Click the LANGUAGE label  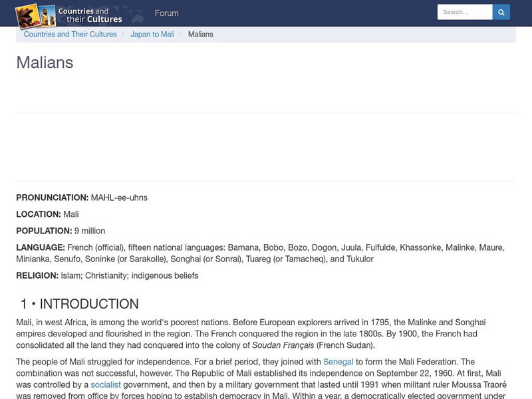pyautogui.click(x=41, y=247)
